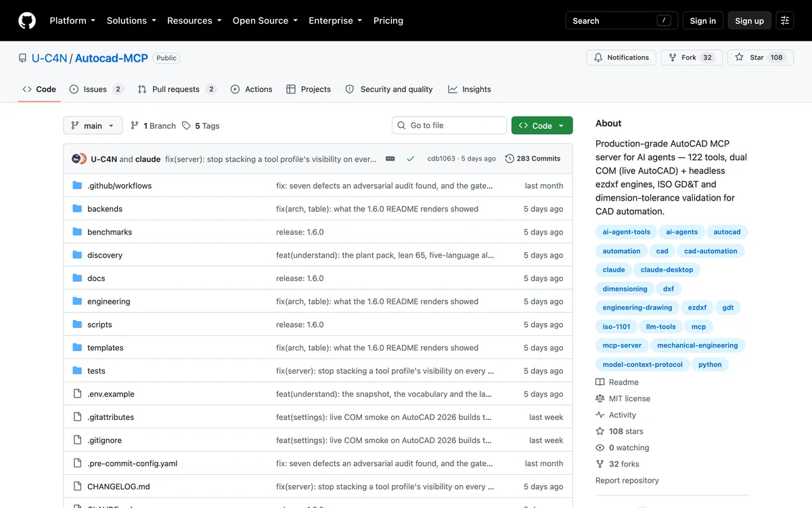
Task: Open the main branch dropdown
Action: tap(93, 125)
